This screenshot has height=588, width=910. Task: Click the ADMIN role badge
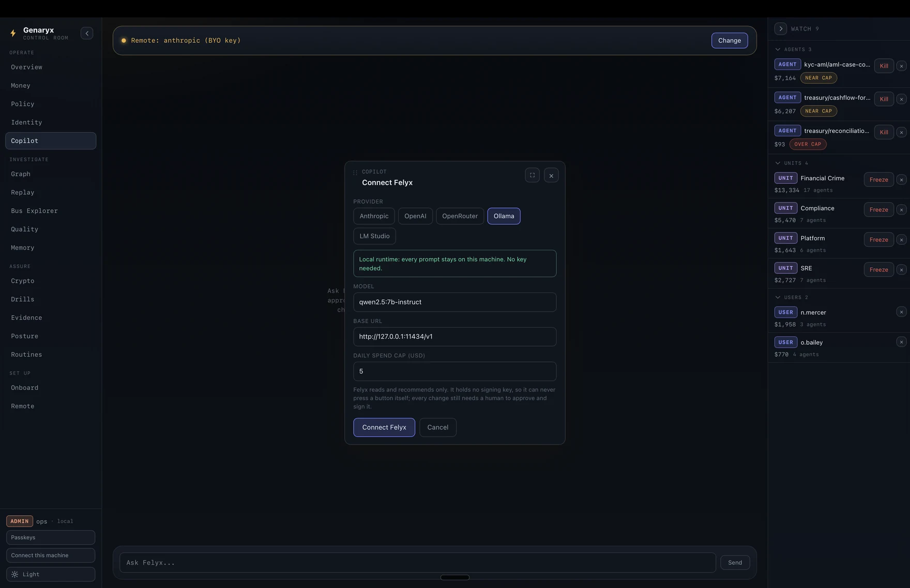(x=20, y=521)
